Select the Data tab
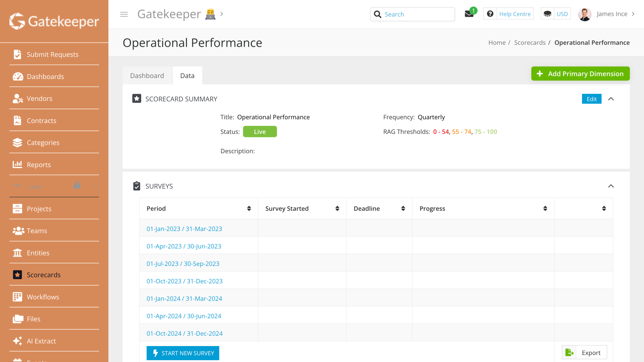This screenshot has width=644, height=362. point(187,75)
